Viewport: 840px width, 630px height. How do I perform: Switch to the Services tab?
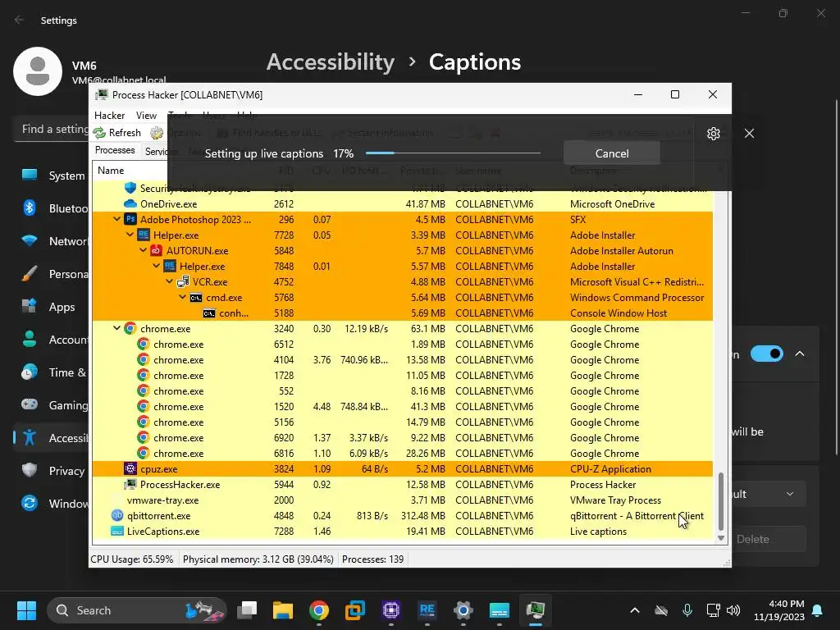click(155, 152)
